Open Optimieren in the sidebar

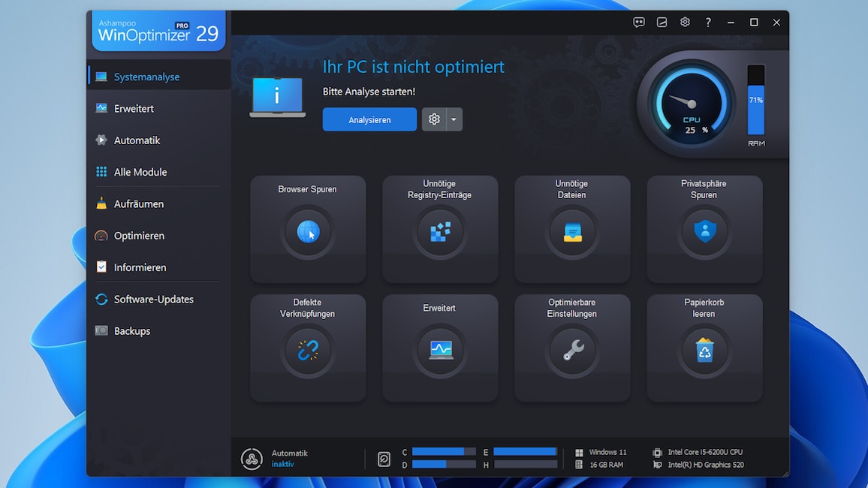pyautogui.click(x=159, y=236)
